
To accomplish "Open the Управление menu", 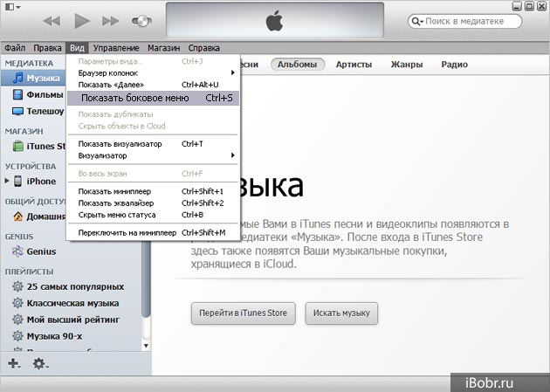I will click(x=116, y=48).
